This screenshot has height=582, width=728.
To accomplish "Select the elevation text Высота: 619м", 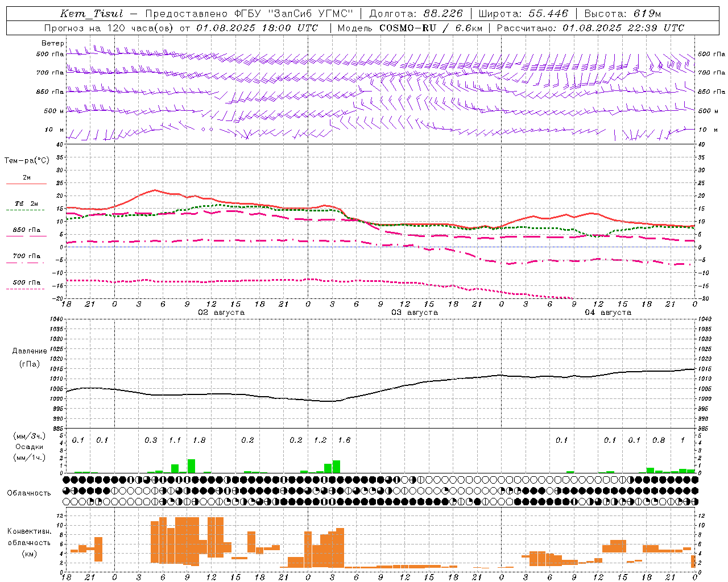I will pos(623,14).
